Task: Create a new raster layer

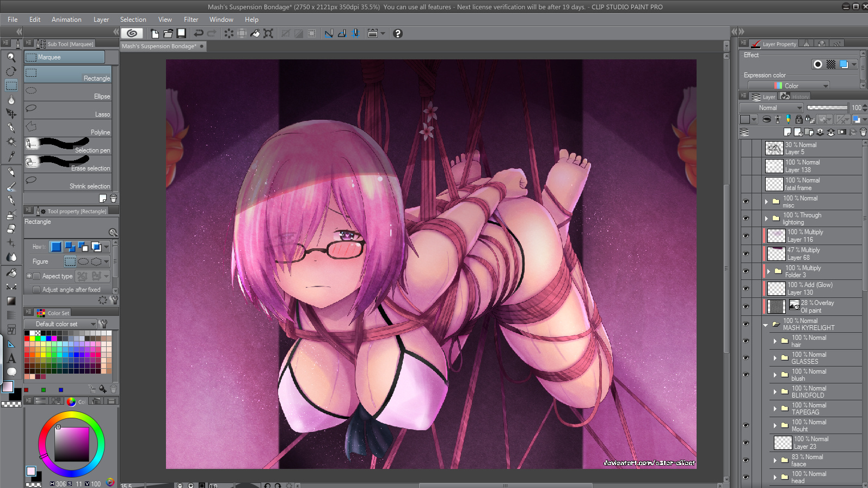Action: [787, 132]
